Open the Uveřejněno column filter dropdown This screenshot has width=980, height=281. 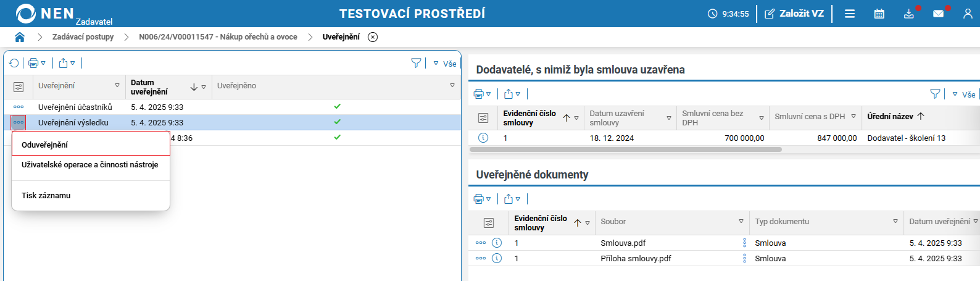(452, 86)
